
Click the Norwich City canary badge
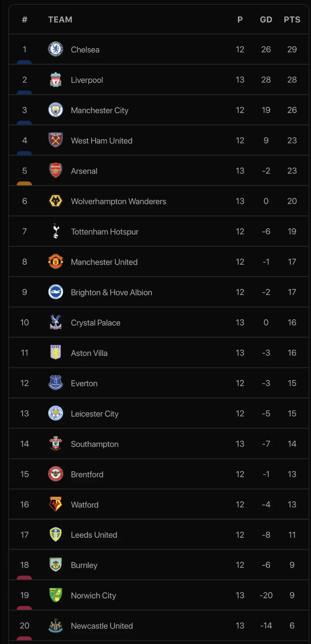coord(56,595)
